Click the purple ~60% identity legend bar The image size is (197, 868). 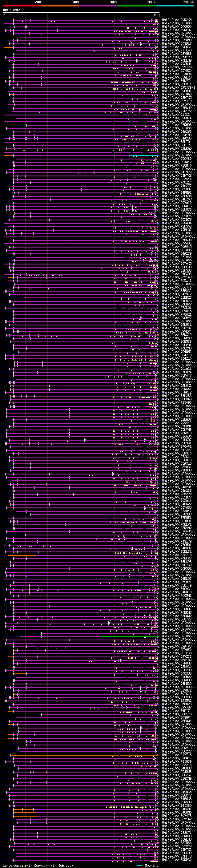pos(99,6)
